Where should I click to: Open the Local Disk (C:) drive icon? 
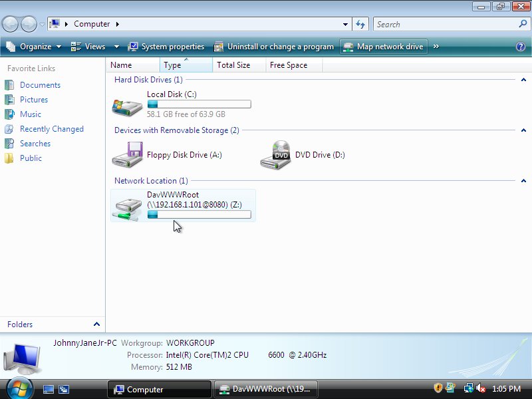point(127,105)
